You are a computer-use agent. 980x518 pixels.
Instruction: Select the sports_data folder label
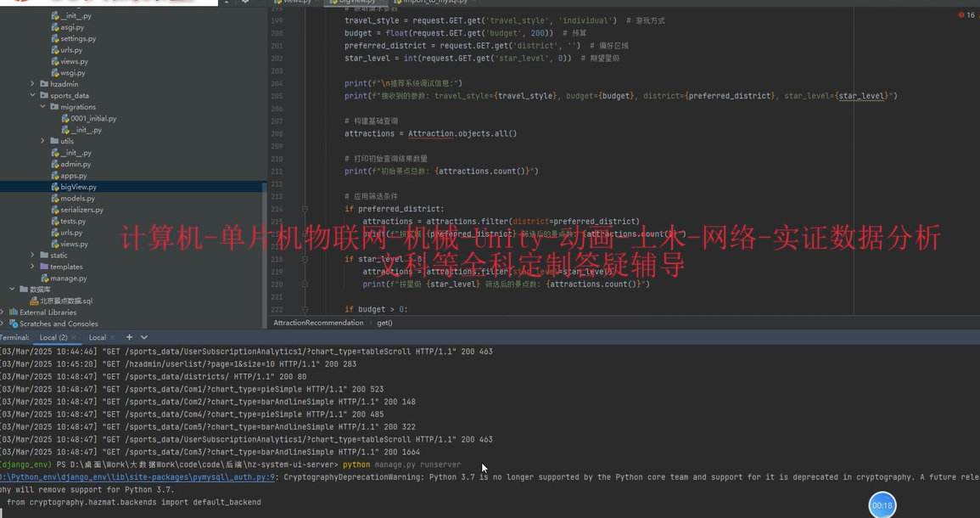[x=70, y=95]
